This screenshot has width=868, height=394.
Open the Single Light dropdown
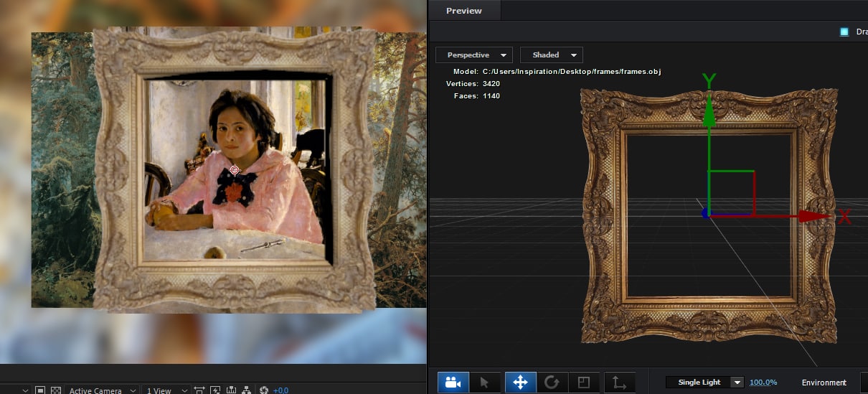tap(705, 383)
